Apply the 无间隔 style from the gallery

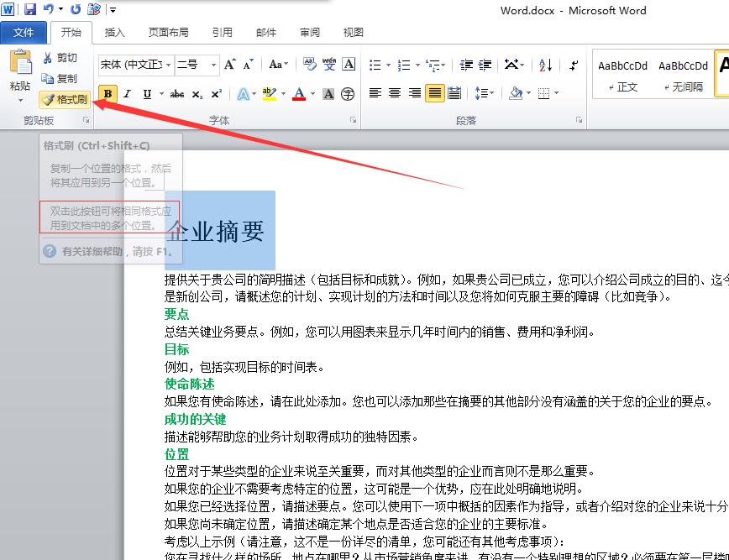(x=683, y=75)
